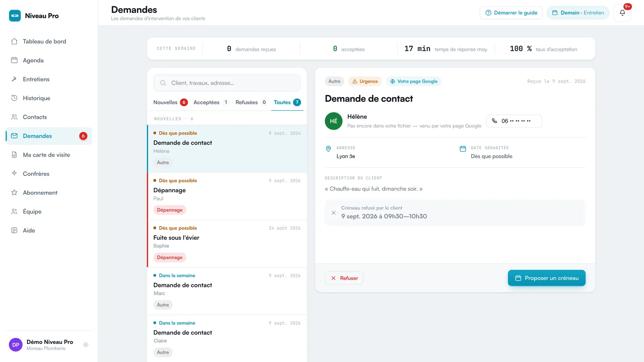Click the Ma carte de visite document icon
Image resolution: width=644 pixels, height=362 pixels.
[x=14, y=155]
